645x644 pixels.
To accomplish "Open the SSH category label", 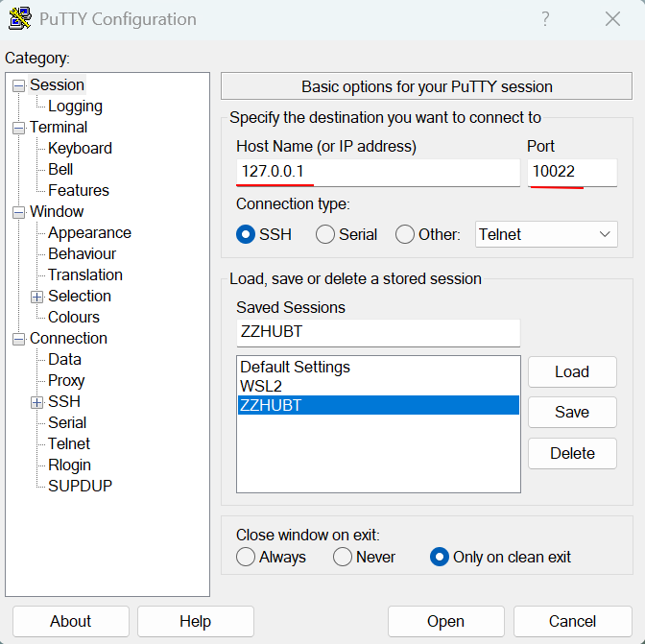I will click(x=63, y=401).
